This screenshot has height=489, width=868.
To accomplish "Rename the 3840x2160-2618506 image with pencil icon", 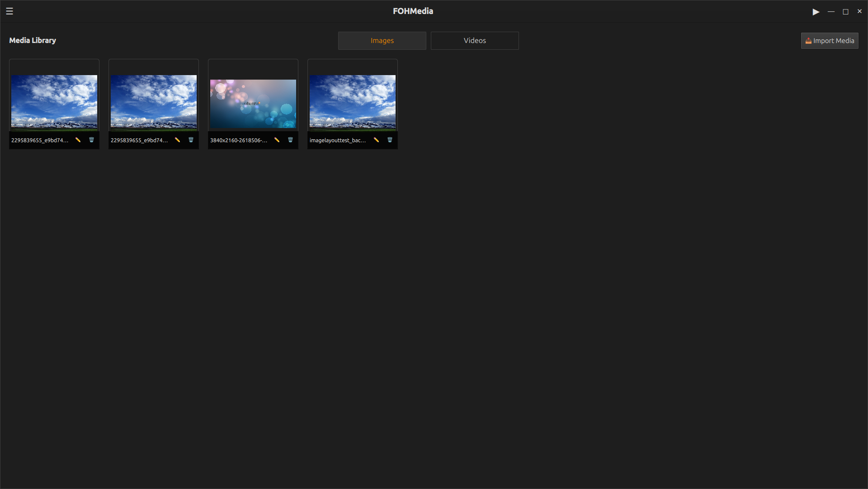I will coord(277,140).
